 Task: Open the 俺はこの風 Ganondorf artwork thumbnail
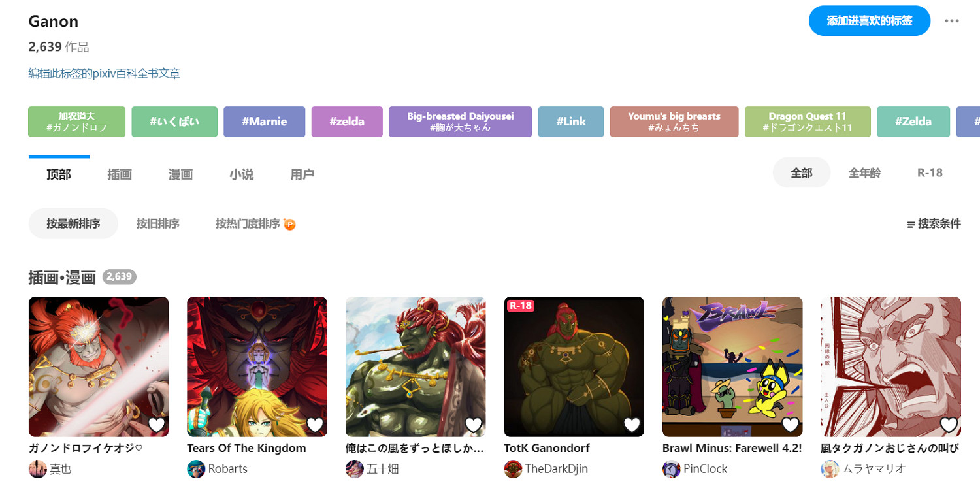tap(416, 366)
